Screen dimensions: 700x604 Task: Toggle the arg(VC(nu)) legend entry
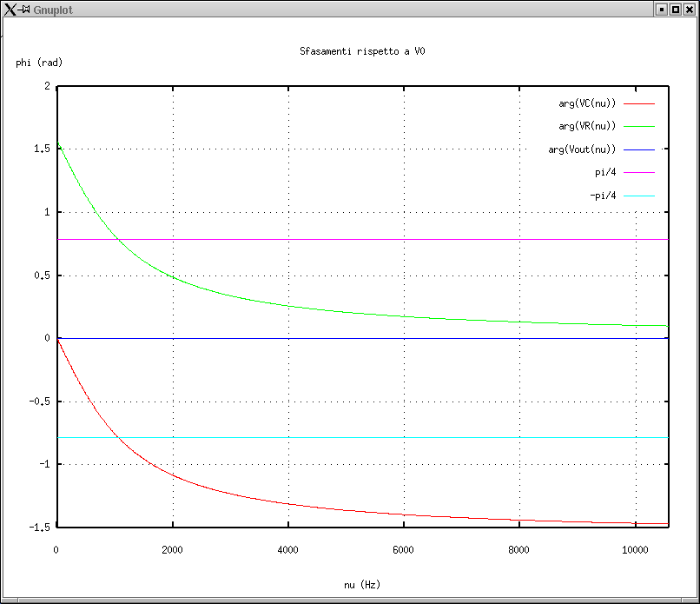pyautogui.click(x=587, y=103)
